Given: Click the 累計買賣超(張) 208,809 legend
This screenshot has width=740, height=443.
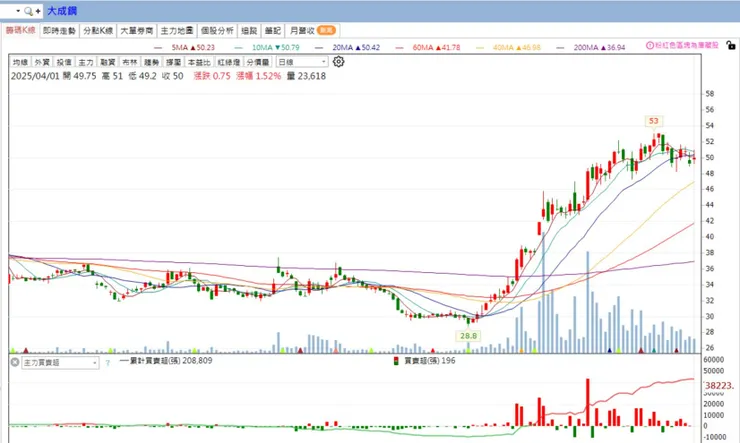Looking at the screenshot, I should [x=166, y=361].
